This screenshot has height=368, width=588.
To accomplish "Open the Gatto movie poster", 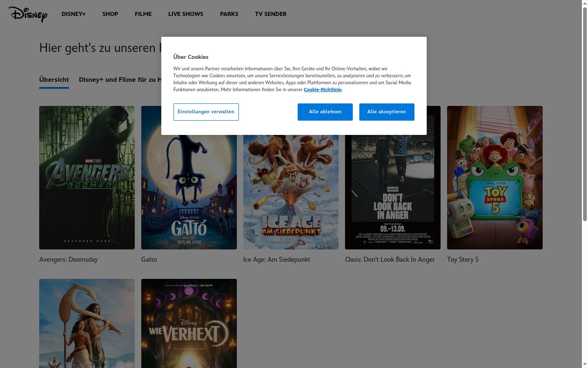I will [x=189, y=192].
